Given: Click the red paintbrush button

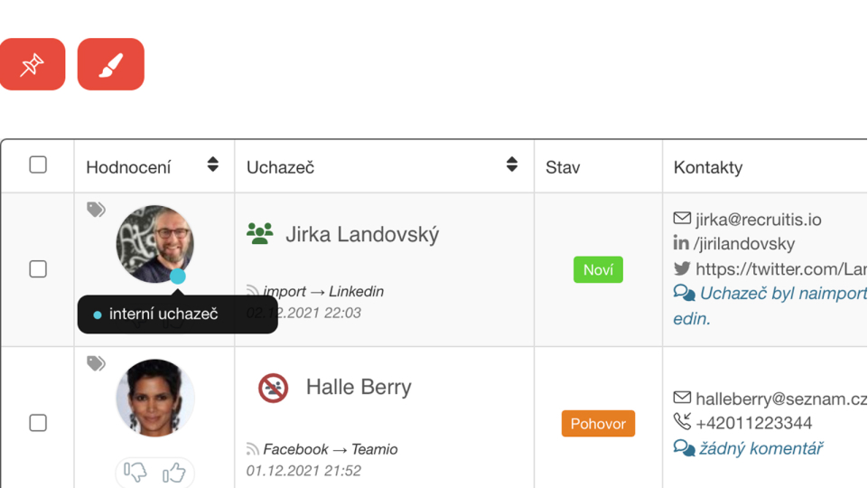Looking at the screenshot, I should click(110, 64).
